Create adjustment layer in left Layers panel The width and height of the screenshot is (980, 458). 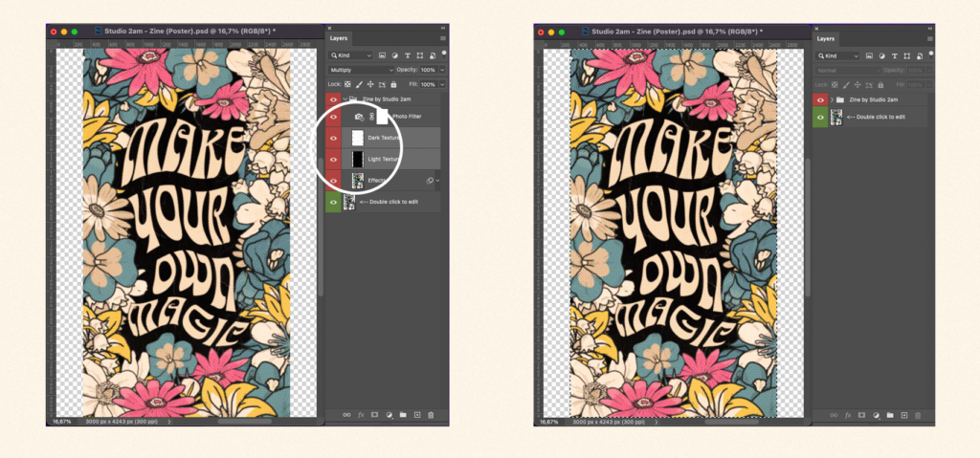pyautogui.click(x=390, y=415)
